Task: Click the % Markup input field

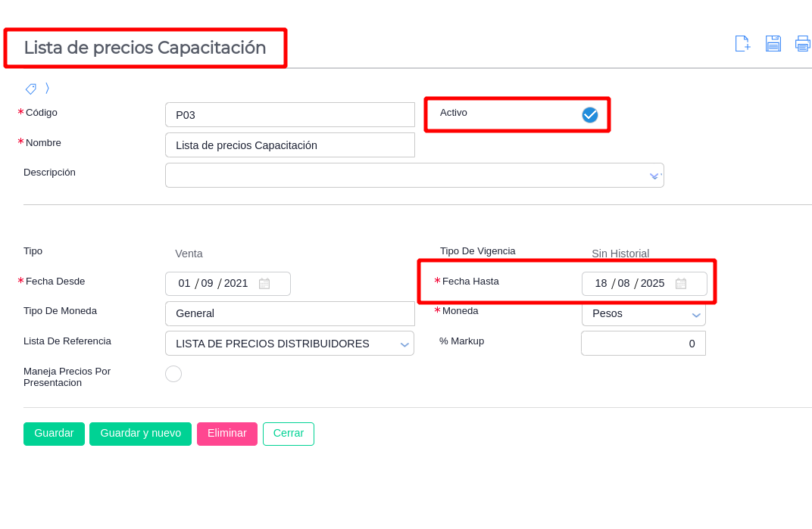Action: [x=643, y=344]
